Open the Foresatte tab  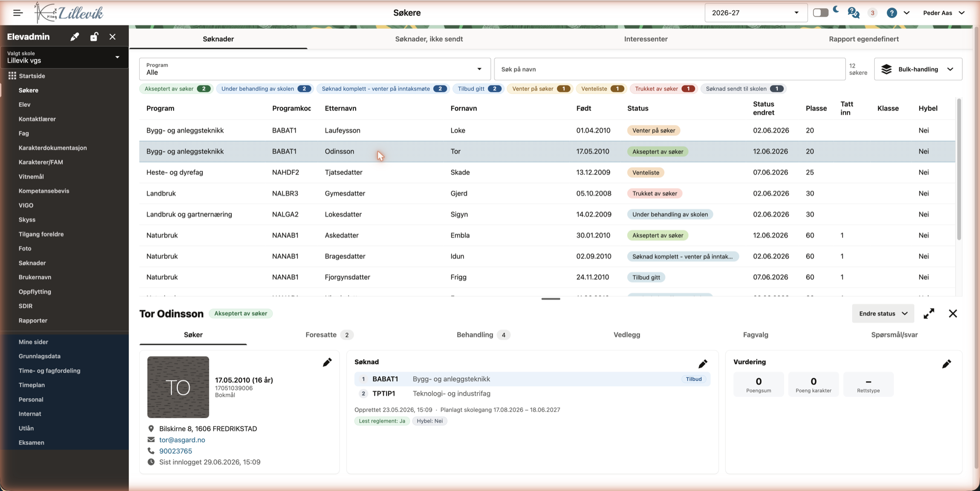pos(327,335)
